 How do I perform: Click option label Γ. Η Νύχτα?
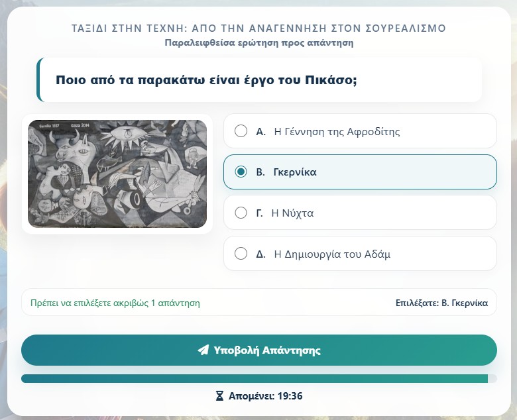[x=284, y=213]
